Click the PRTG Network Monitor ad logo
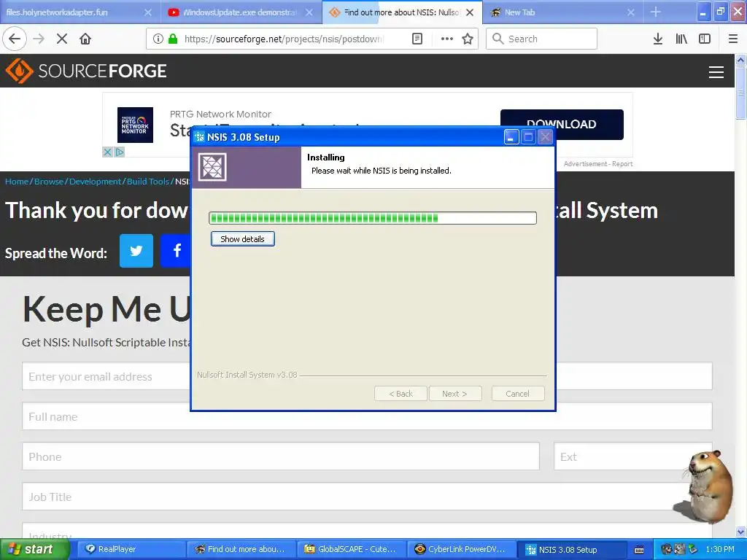 tap(135, 125)
